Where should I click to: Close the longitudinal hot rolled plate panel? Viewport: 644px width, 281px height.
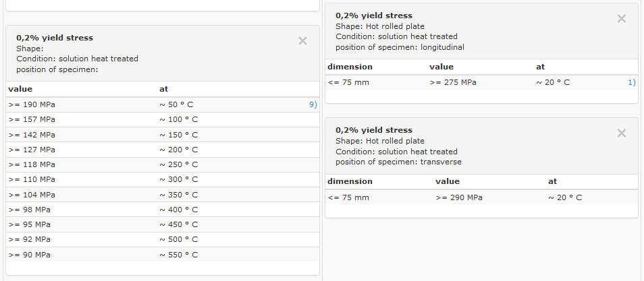click(622, 18)
